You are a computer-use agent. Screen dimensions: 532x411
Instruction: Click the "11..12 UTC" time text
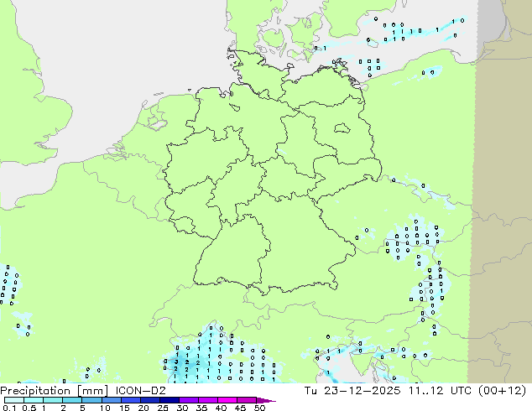point(440,391)
